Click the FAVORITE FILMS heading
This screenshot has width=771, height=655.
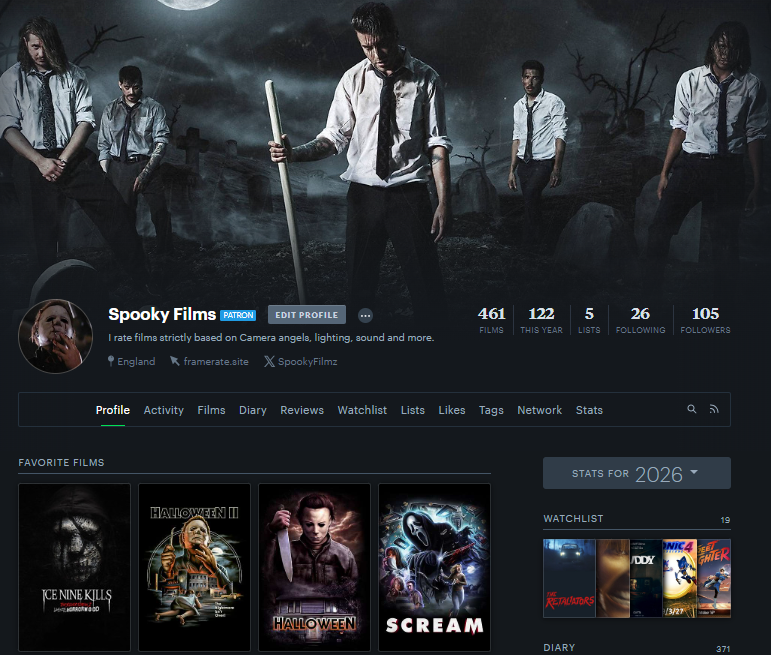point(61,462)
